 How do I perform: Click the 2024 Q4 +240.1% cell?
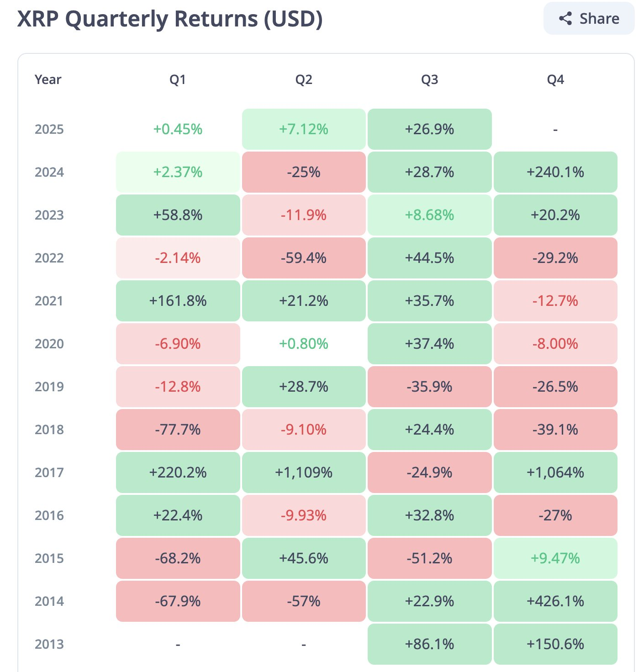click(x=555, y=172)
